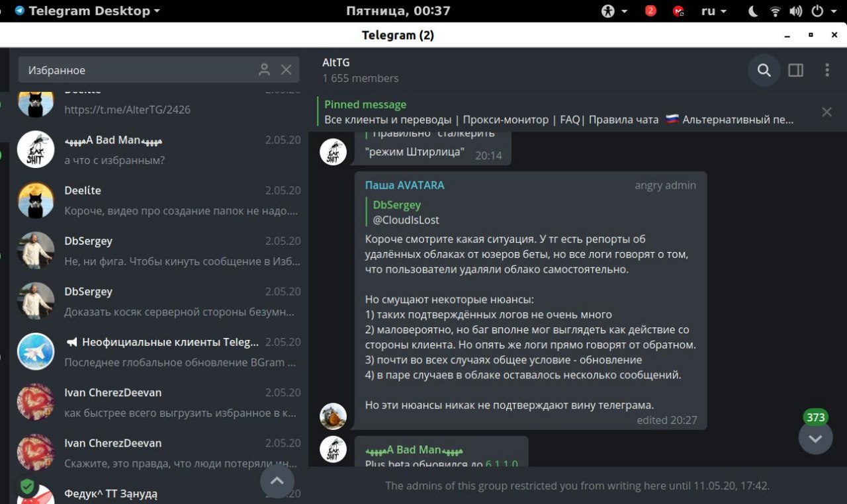Open DbSergey result 'Не, ни фига...'
The height and width of the screenshot is (504, 847).
[x=159, y=251]
